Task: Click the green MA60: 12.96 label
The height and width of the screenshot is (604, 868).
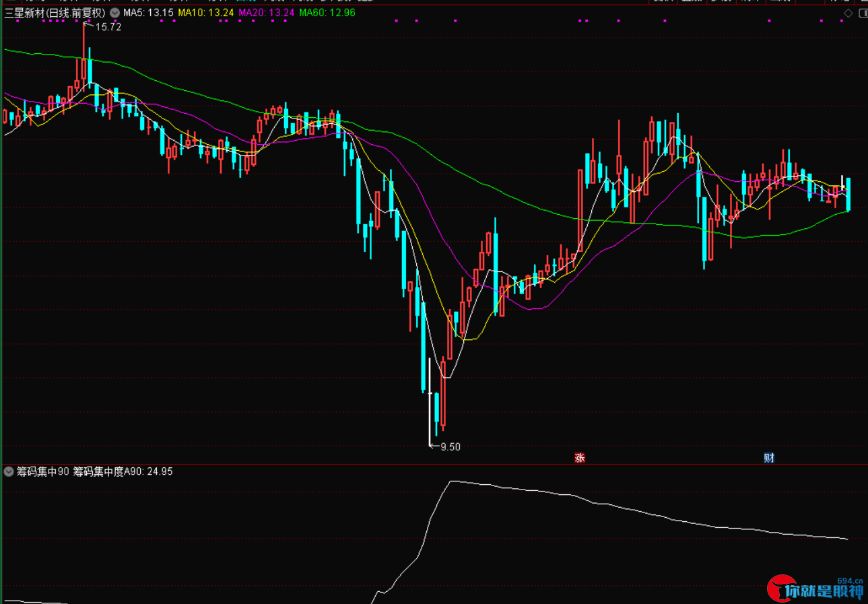Action: pos(327,13)
